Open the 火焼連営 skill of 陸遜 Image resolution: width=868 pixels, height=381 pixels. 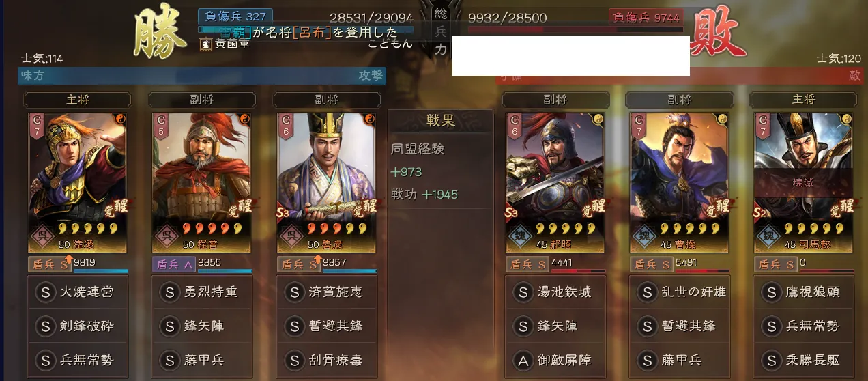click(x=78, y=292)
